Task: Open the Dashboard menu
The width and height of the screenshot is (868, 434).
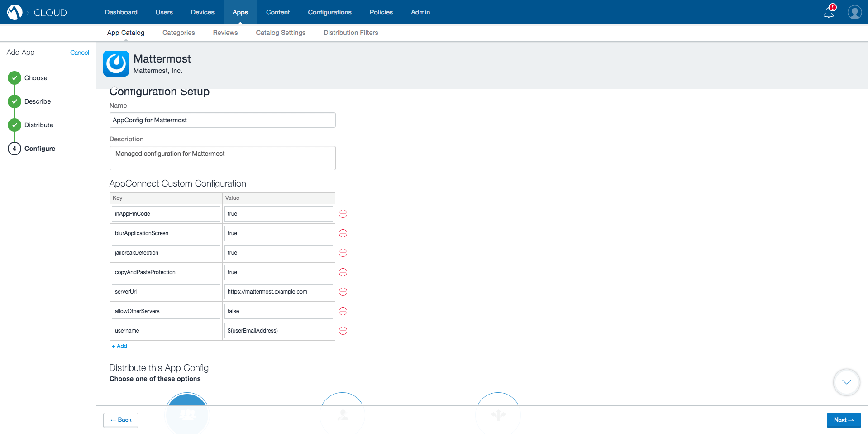Action: point(121,12)
